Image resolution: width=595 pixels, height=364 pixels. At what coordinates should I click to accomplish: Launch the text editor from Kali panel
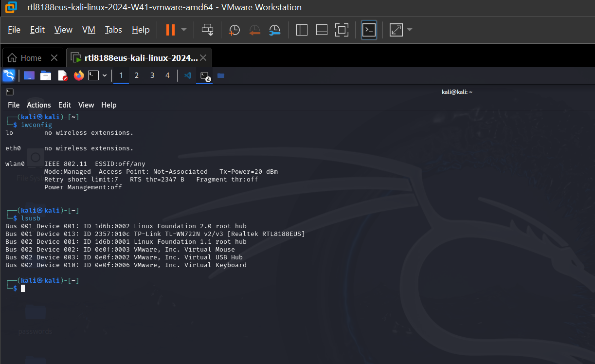[x=62, y=75]
